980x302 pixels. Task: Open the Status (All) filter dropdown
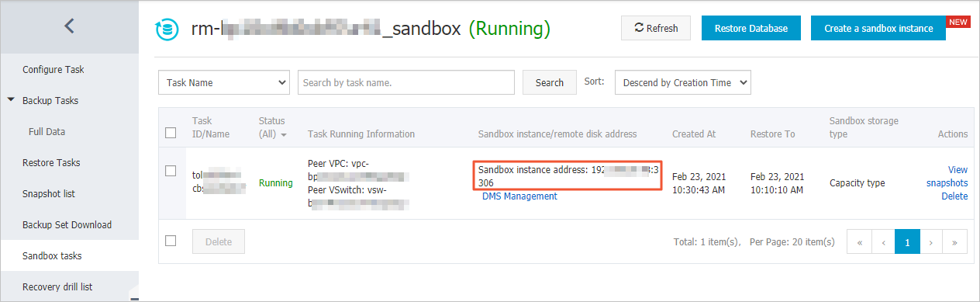coord(272,127)
